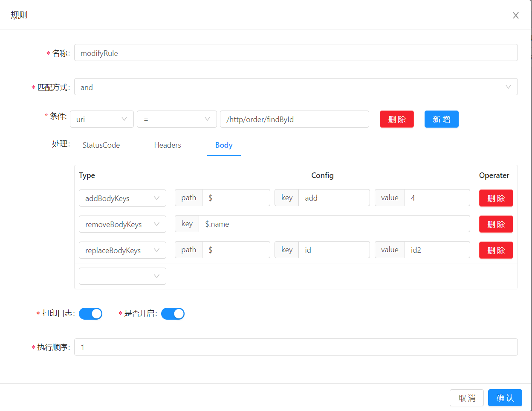The width and height of the screenshot is (532, 411).
Task: Click the 名称 input field containing modifyRule
Action: click(x=295, y=53)
